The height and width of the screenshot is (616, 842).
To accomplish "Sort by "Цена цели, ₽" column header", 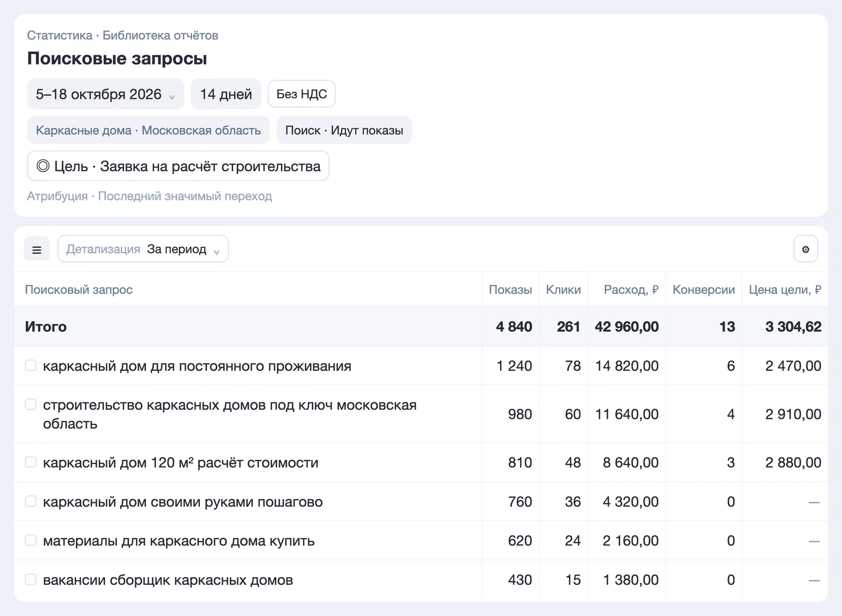I will point(785,290).
